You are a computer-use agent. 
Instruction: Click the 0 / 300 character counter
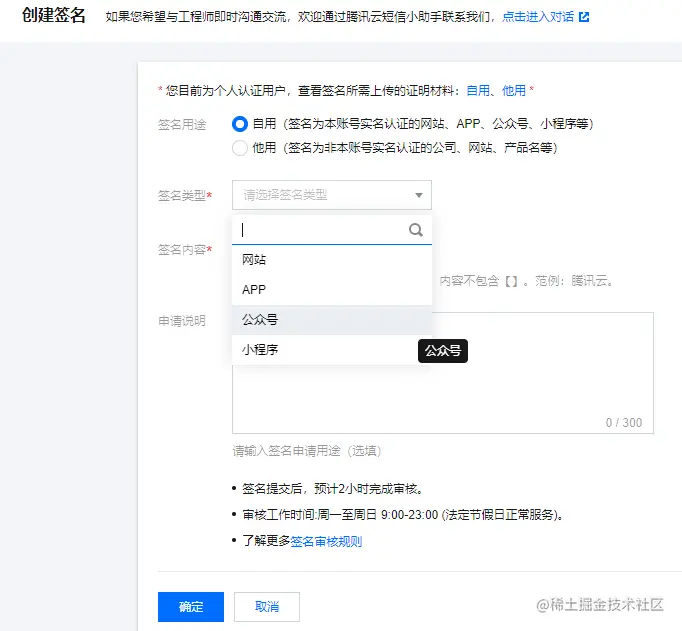coord(624,423)
